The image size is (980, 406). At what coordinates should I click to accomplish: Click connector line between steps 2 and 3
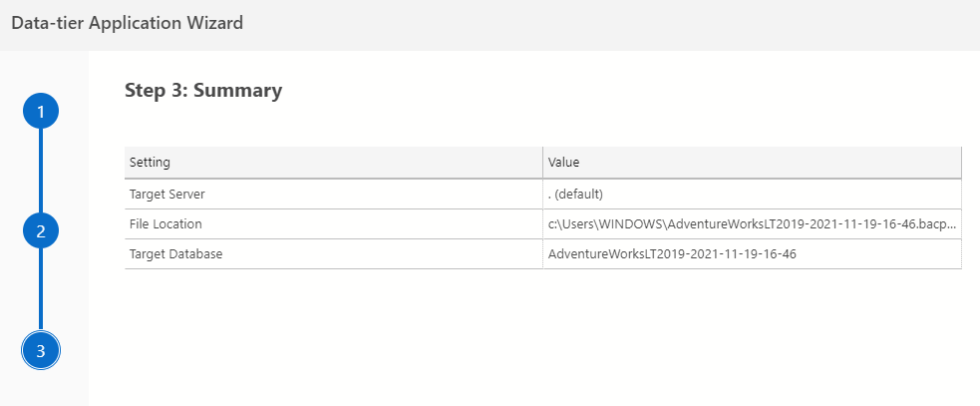click(41, 290)
